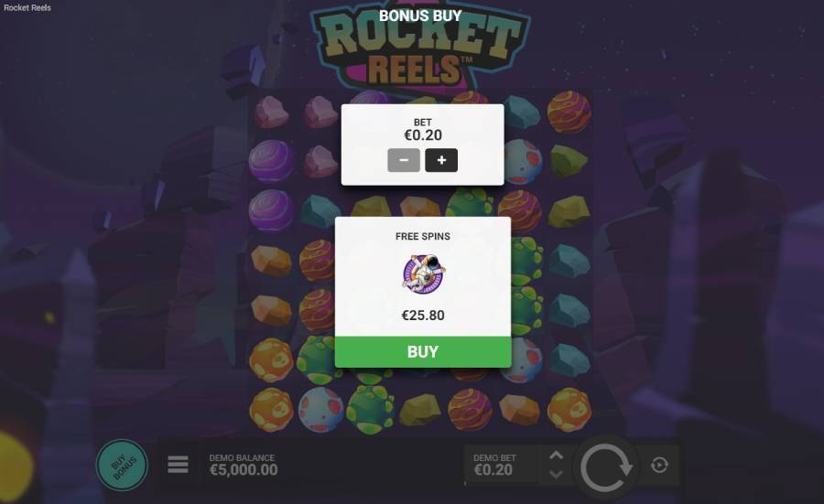Toggle the autoplay icon beside spin

click(659, 466)
